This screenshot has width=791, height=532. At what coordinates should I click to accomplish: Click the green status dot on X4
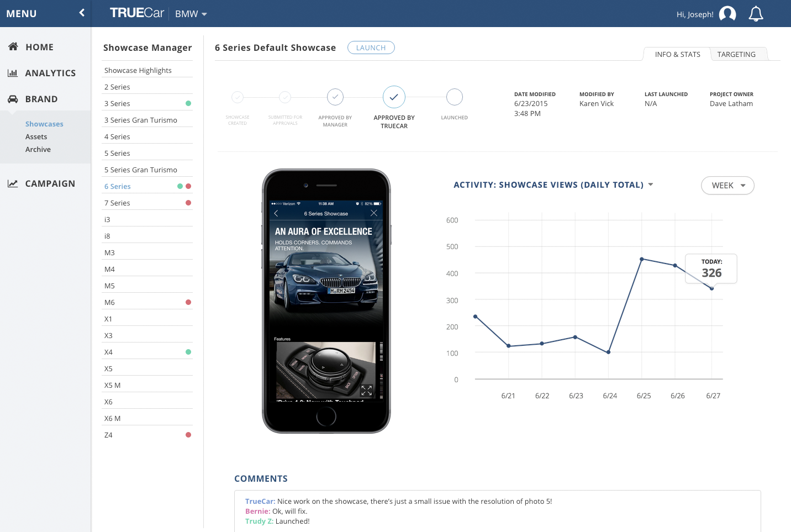coord(188,352)
